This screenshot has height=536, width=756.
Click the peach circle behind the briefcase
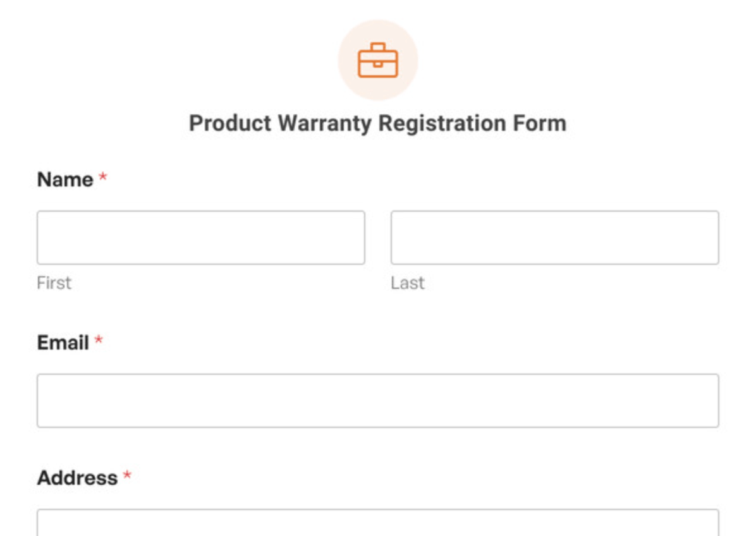pos(378,60)
